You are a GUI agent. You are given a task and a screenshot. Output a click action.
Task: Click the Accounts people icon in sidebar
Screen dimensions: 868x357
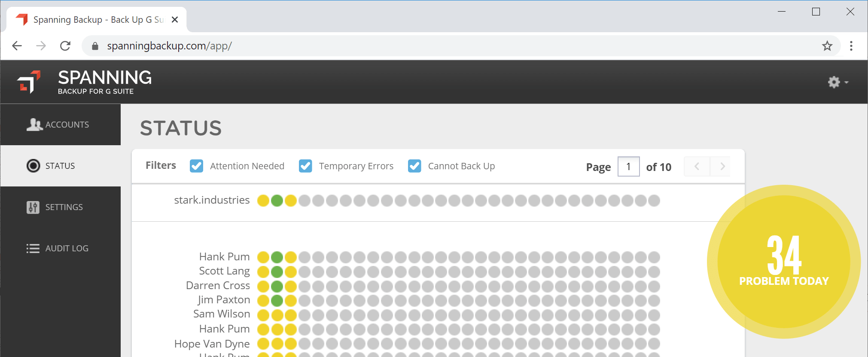pos(34,125)
